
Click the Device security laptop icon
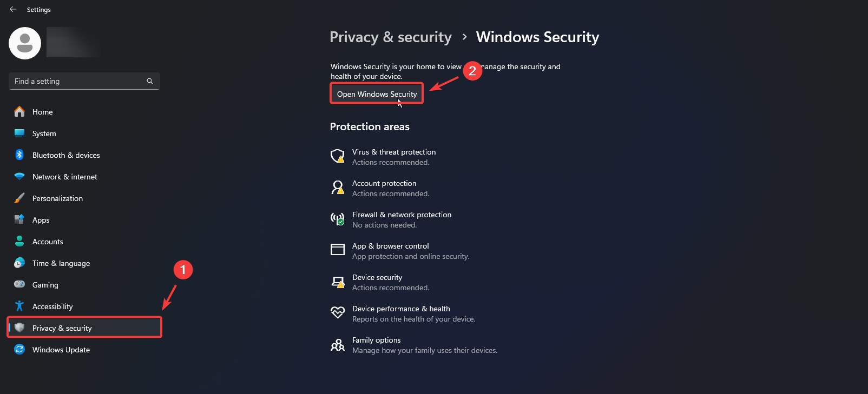pos(338,282)
